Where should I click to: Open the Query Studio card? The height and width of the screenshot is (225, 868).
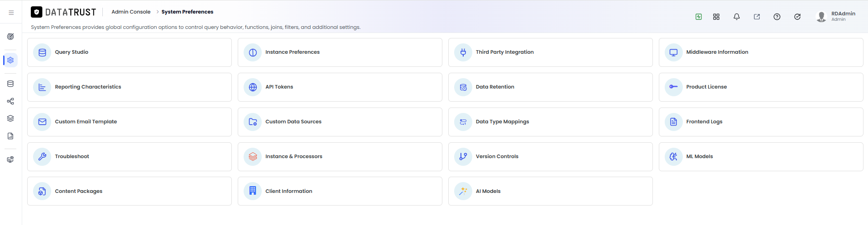(129, 52)
